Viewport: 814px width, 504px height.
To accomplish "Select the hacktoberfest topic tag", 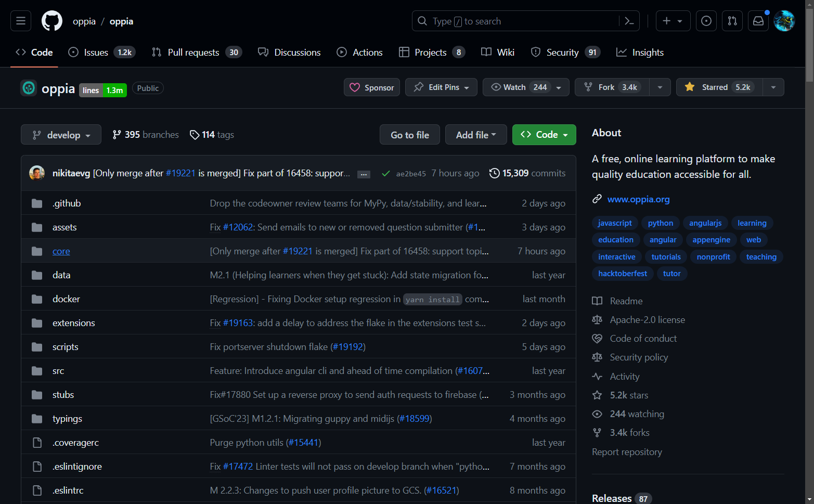I will point(623,274).
